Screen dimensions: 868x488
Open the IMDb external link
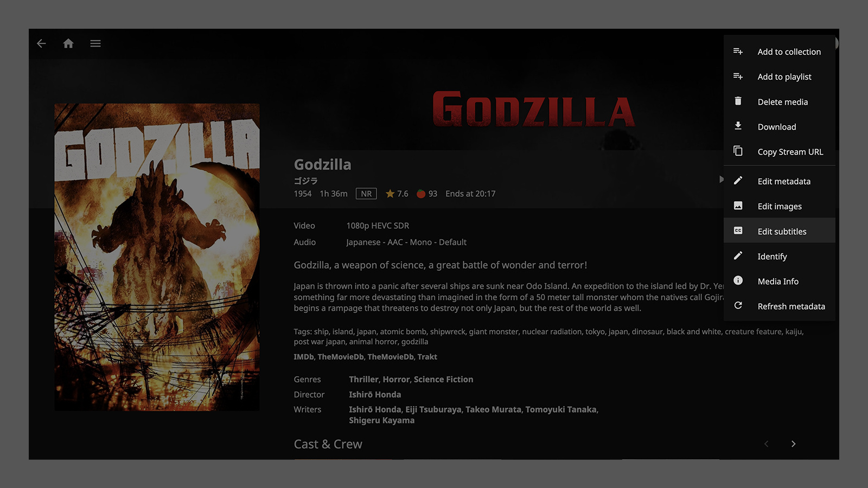[x=304, y=357]
